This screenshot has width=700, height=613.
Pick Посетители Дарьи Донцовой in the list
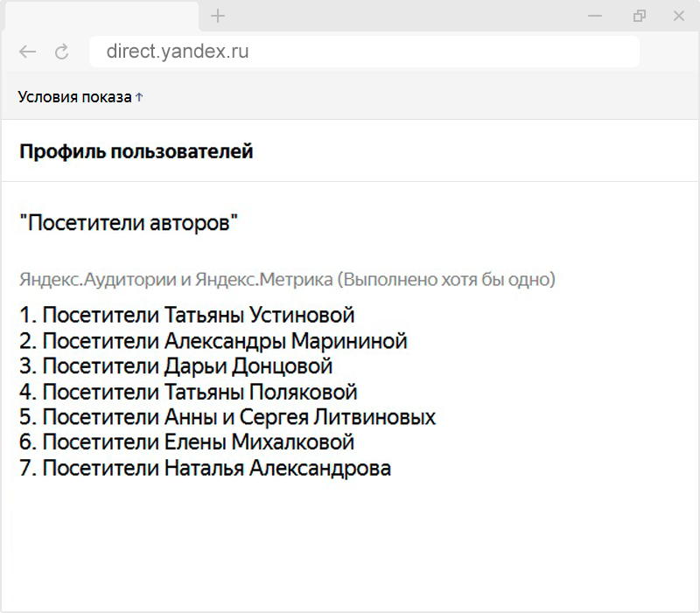pyautogui.click(x=176, y=366)
